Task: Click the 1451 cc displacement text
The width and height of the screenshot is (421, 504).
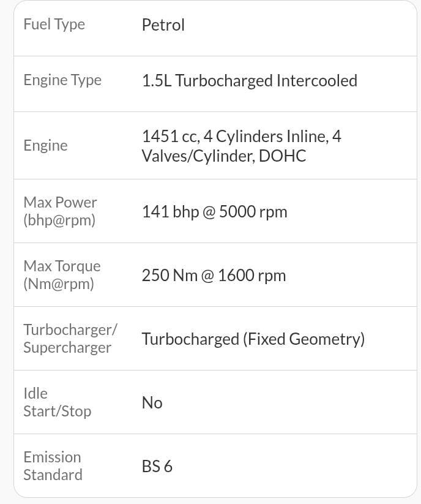Action: coord(170,136)
